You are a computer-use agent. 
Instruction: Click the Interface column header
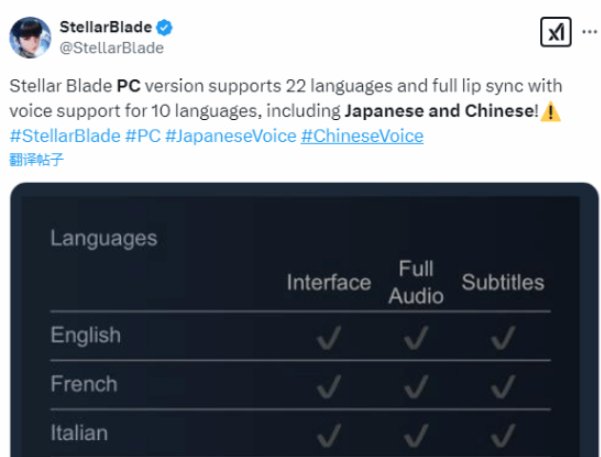tap(328, 283)
